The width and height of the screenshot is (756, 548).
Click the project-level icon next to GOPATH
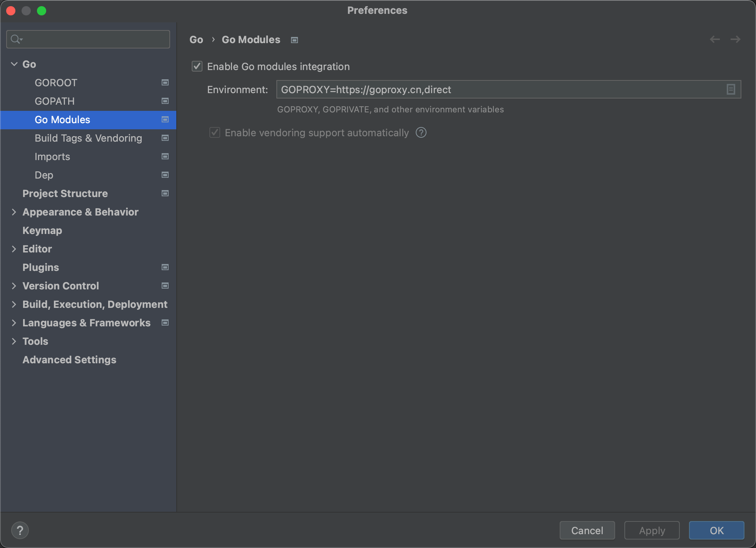coord(165,101)
